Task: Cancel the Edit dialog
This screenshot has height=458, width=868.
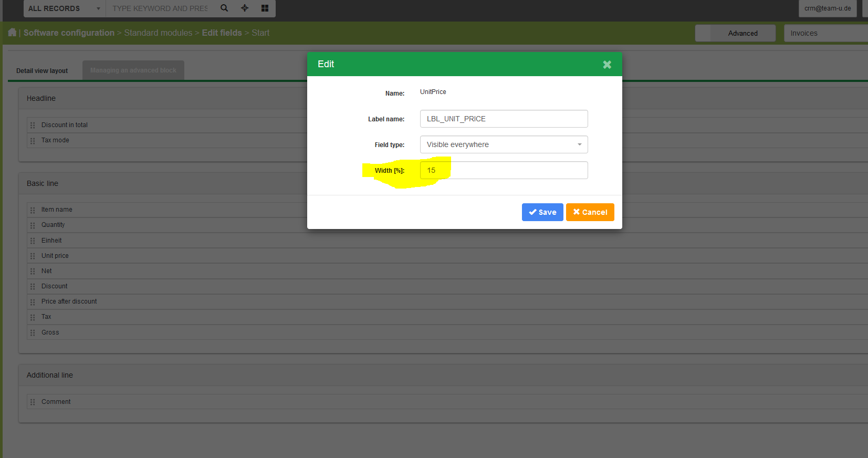Action: coord(590,212)
